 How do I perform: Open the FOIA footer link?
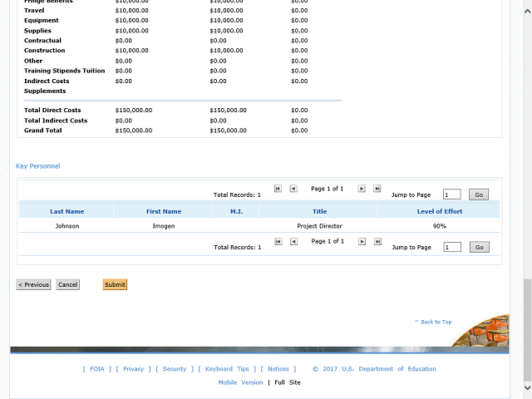(97, 369)
